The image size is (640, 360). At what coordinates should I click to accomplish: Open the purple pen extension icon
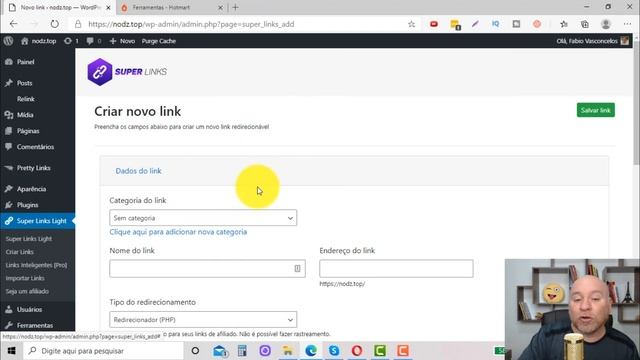[475, 24]
